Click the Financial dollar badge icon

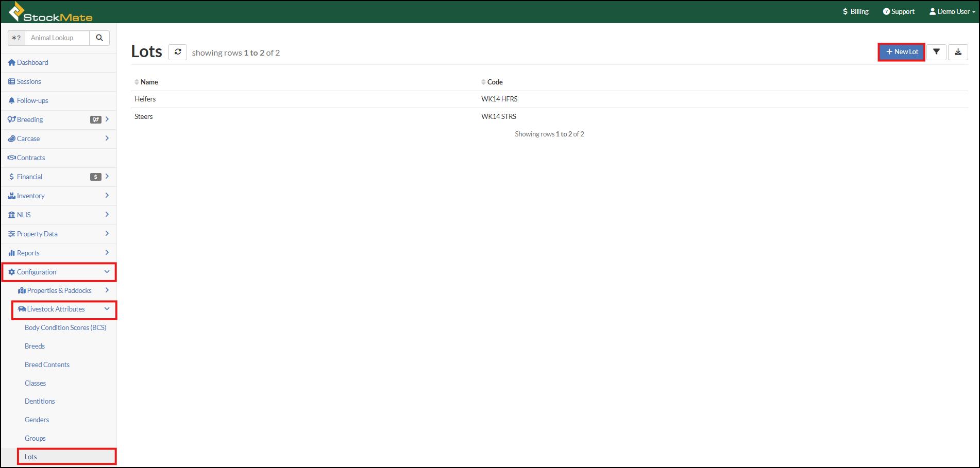(96, 177)
